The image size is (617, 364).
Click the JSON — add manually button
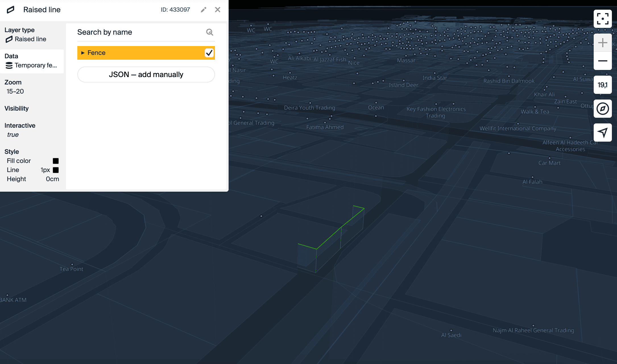146,75
